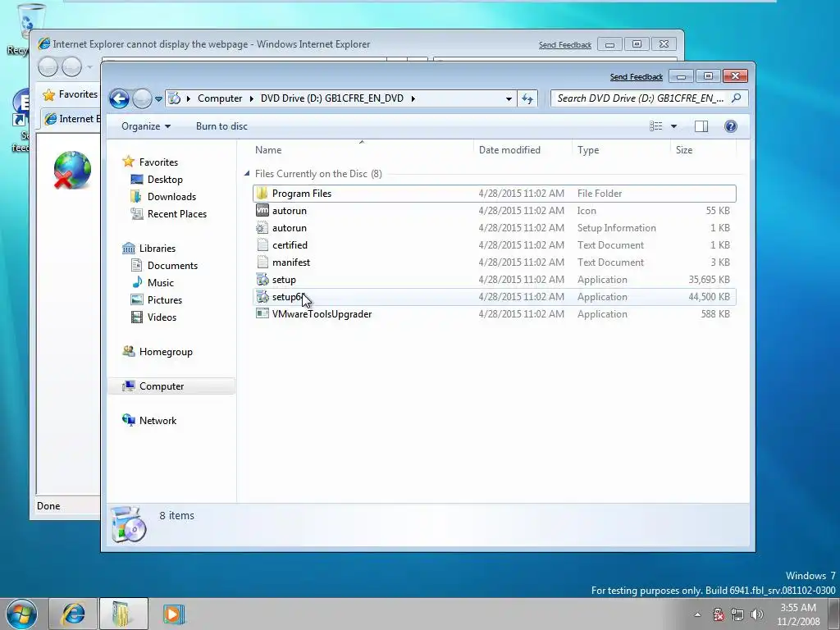Viewport: 840px width, 630px height.
Task: Click the 588 KB size value
Action: [x=715, y=314]
